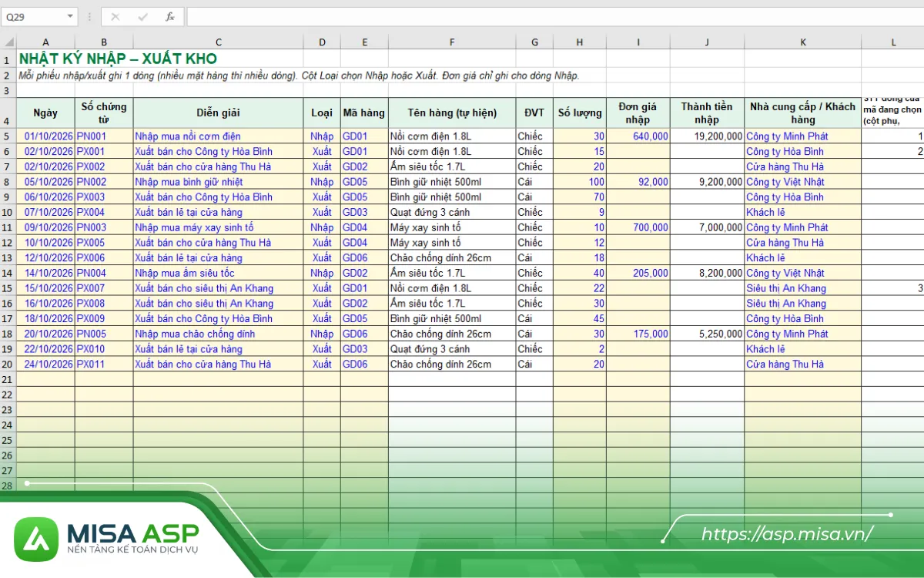
Task: Select cell Nhập mua ấm siêu tốc
Action: [218, 273]
